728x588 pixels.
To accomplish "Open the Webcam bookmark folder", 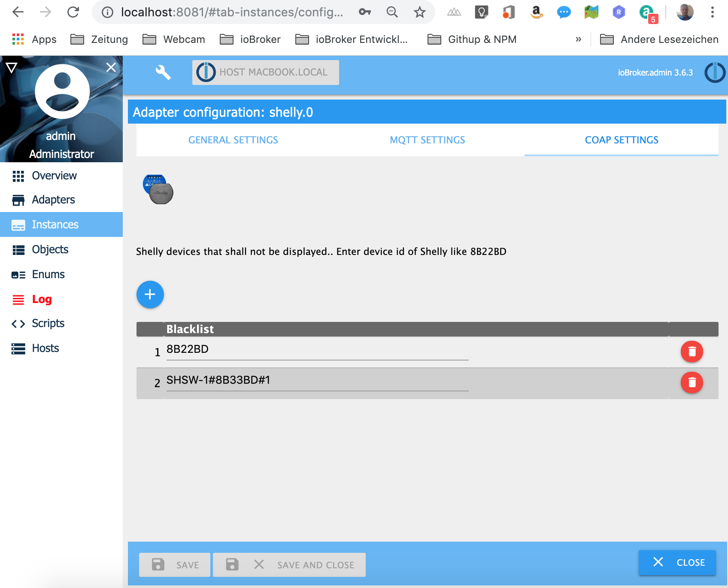I will click(x=173, y=39).
